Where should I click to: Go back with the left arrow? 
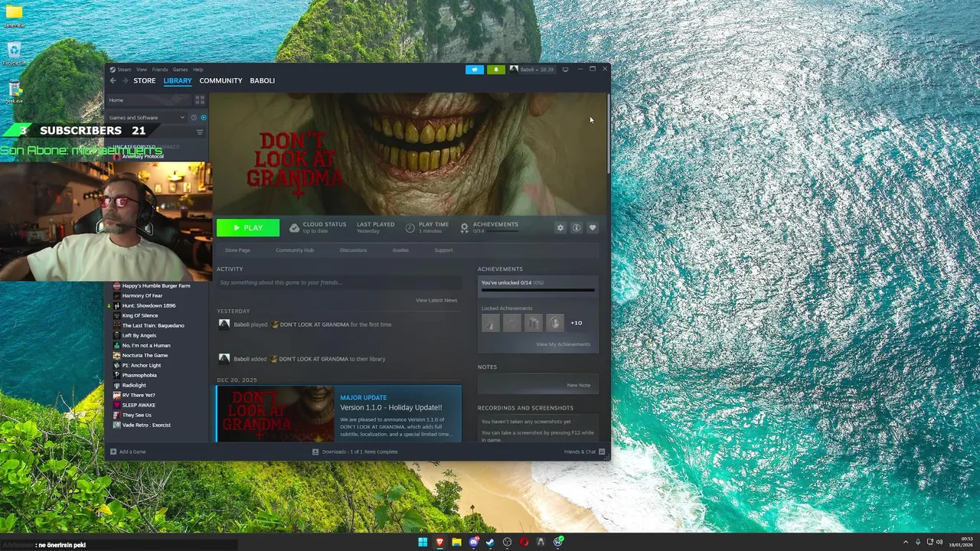pos(113,80)
